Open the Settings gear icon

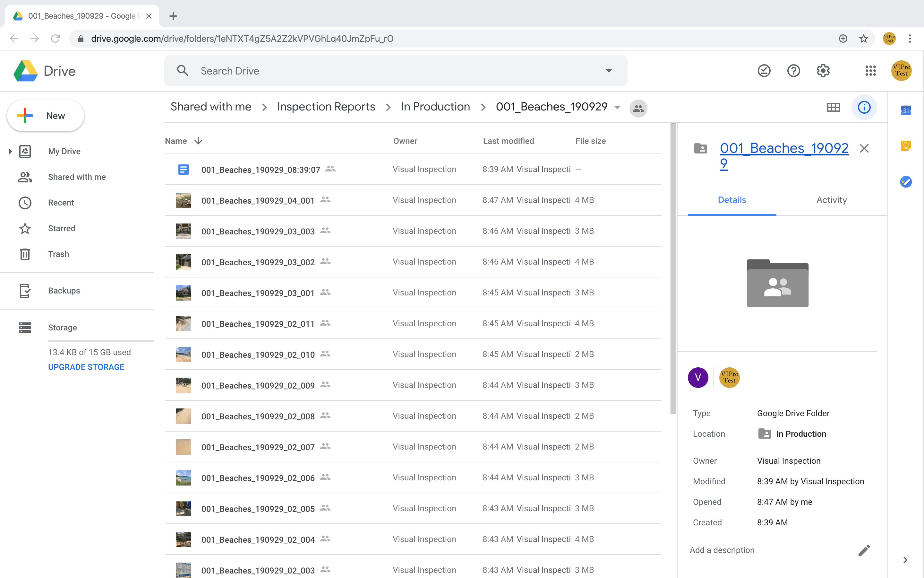[823, 71]
